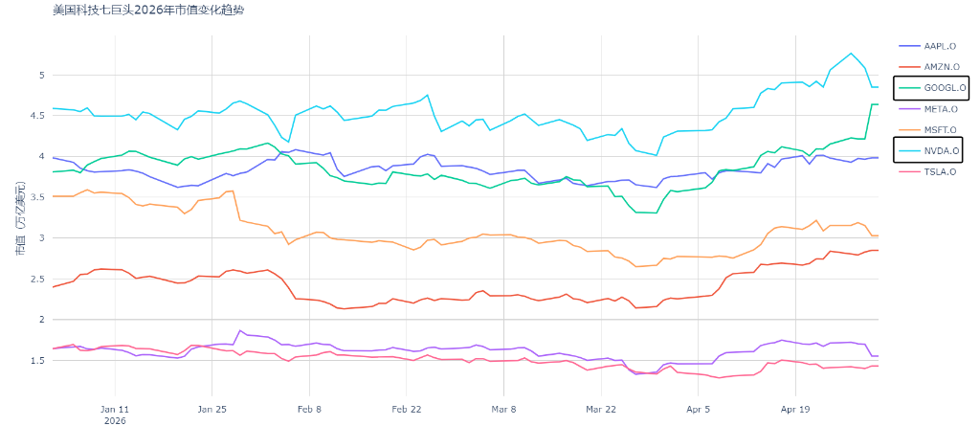The image size is (980, 426).
Task: Click the Jan 11 2026 x-axis label
Action: click(115, 415)
